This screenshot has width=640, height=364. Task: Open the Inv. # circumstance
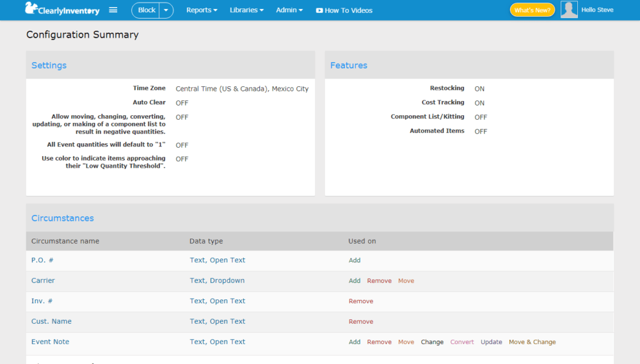coord(42,301)
